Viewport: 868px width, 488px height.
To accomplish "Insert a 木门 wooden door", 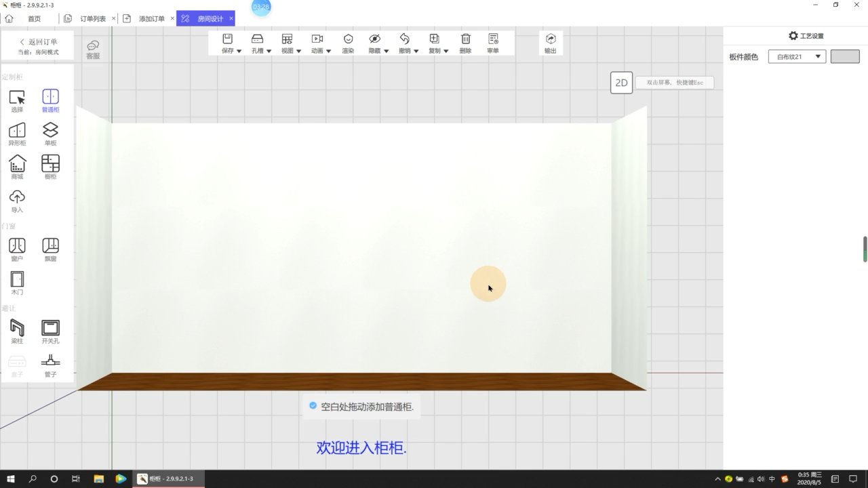I will tap(17, 283).
